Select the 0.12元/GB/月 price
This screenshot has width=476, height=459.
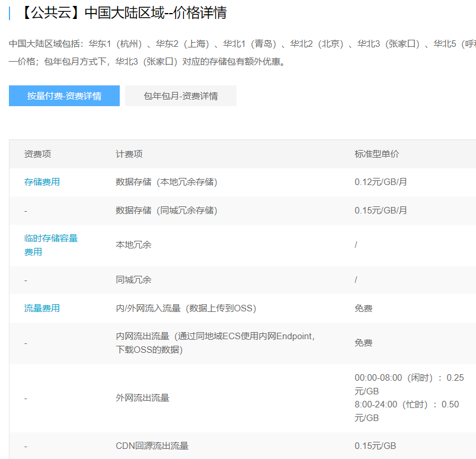tap(381, 182)
